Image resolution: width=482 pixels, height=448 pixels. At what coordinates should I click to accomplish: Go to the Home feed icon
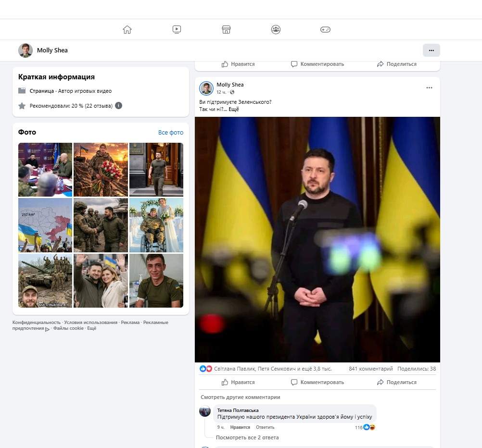[127, 29]
